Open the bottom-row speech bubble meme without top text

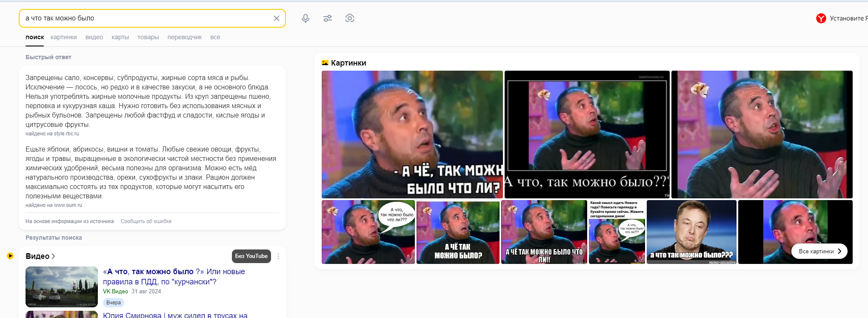click(x=368, y=232)
